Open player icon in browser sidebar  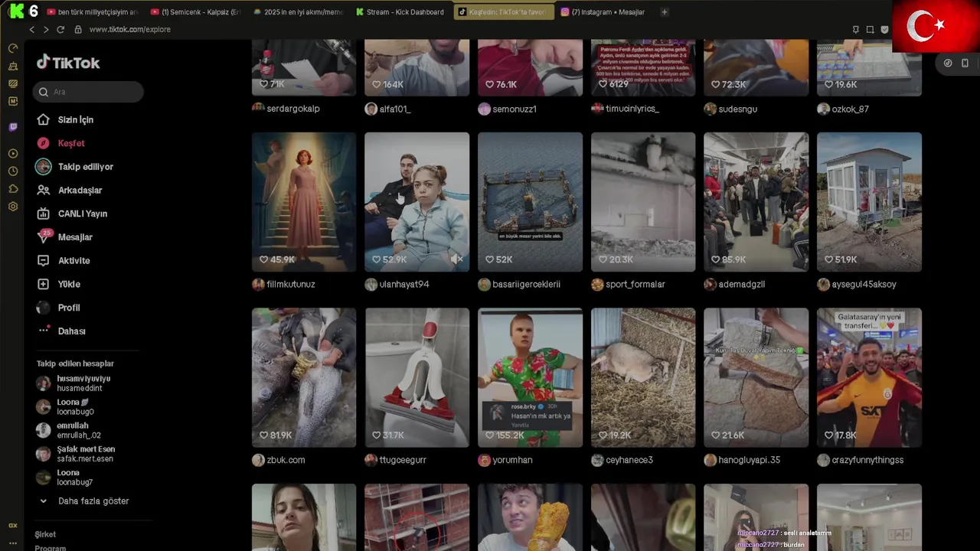(x=13, y=154)
